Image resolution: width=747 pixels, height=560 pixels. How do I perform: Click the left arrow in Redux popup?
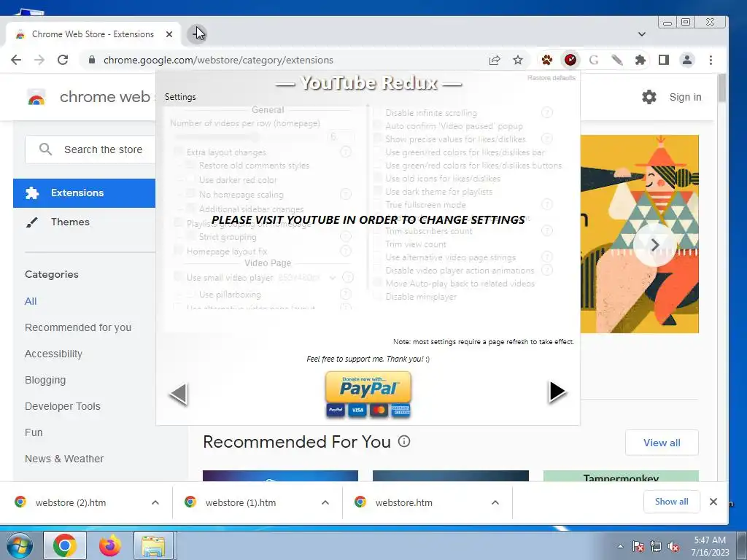click(x=179, y=394)
